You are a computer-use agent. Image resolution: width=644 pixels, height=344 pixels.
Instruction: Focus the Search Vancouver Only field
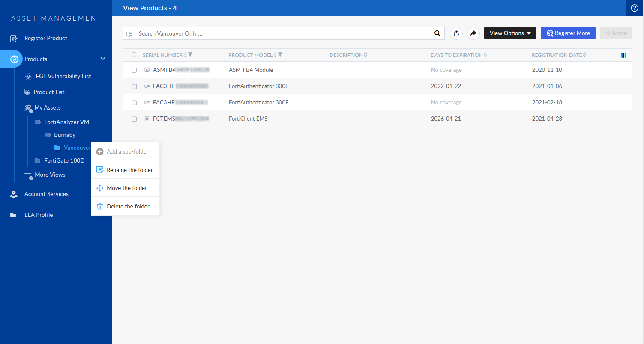click(x=283, y=33)
